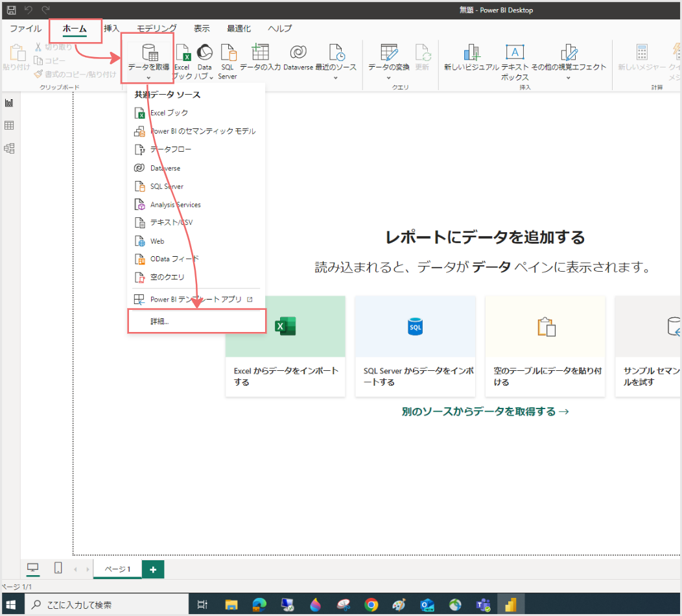Click the 空のテーブルにデータを貼り付ける card

(x=545, y=346)
